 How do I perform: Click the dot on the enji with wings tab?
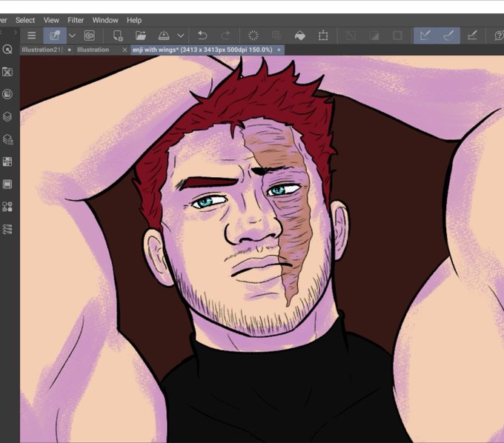coord(279,50)
